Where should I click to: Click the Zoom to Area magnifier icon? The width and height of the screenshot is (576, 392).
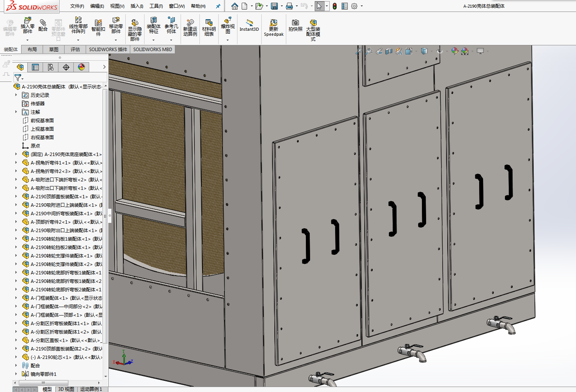pyautogui.click(x=369, y=51)
